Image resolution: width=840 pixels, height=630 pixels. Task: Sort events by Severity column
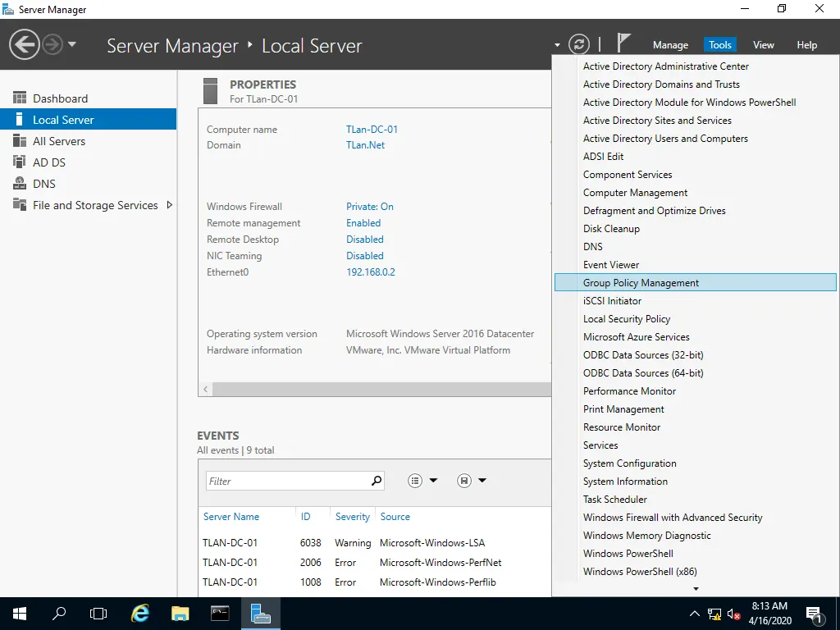pos(353,517)
